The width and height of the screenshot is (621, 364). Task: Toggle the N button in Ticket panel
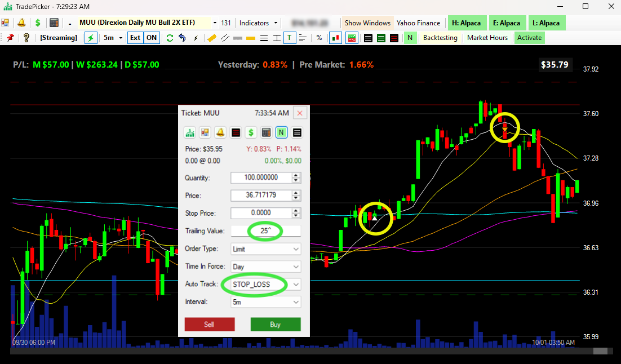coord(281,132)
